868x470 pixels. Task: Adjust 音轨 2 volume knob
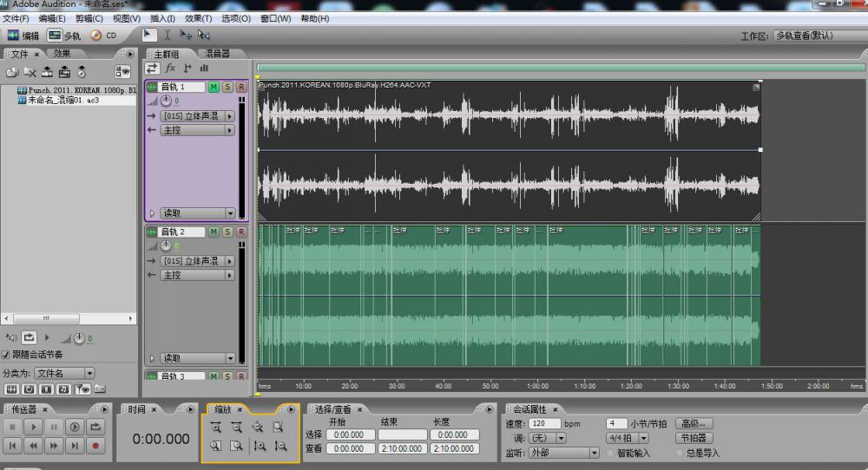[x=166, y=245]
